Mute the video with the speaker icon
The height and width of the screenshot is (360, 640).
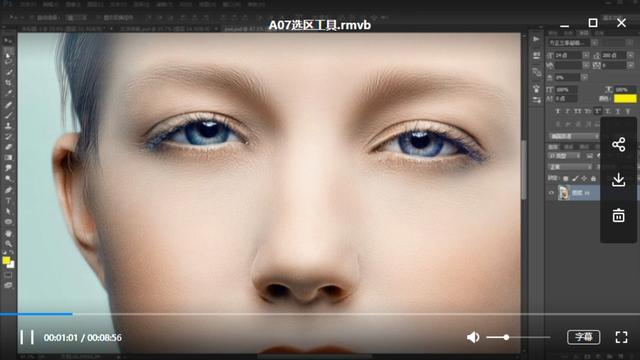click(473, 337)
